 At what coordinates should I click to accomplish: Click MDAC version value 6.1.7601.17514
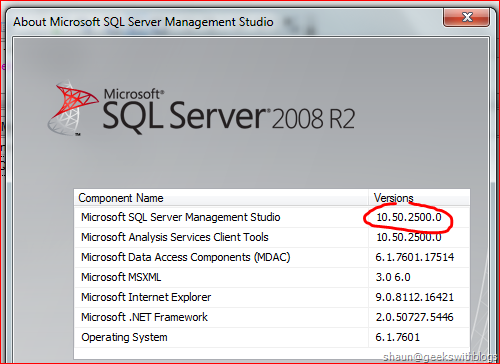(x=415, y=257)
